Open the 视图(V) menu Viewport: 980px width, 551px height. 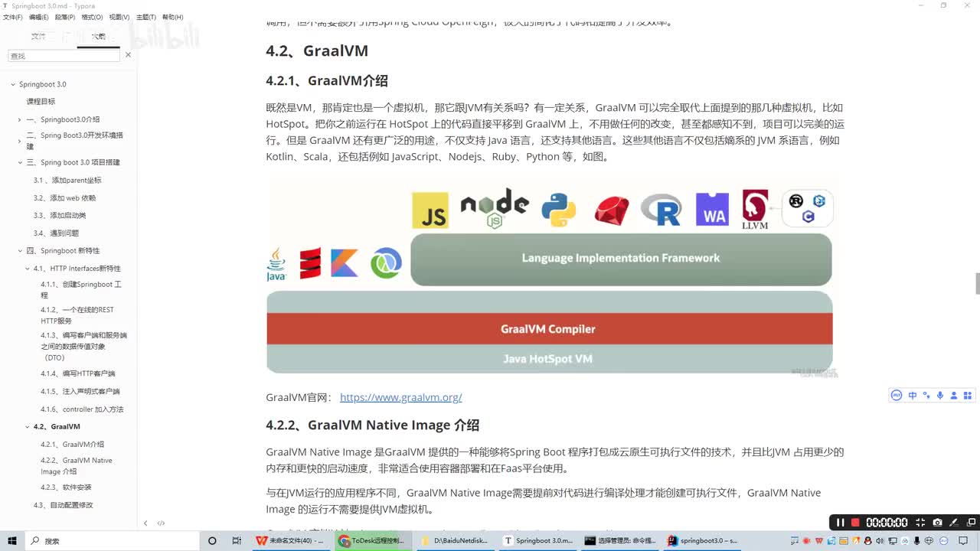(x=119, y=17)
